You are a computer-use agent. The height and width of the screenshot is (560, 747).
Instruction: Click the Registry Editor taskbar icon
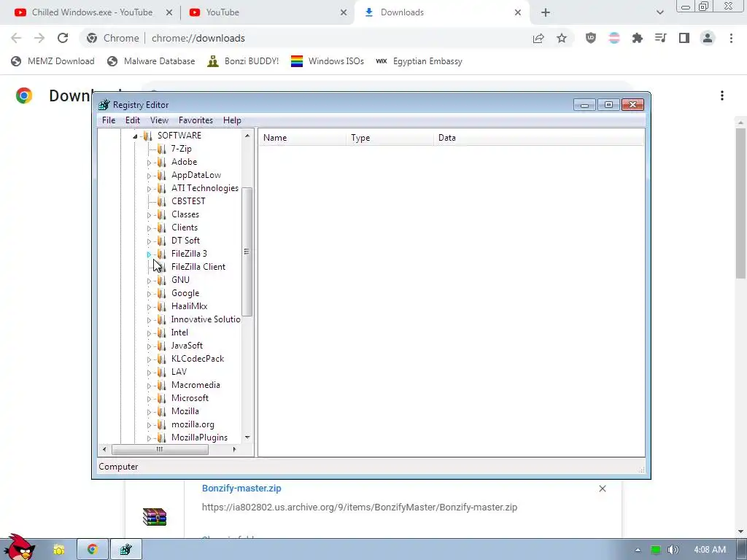click(125, 550)
